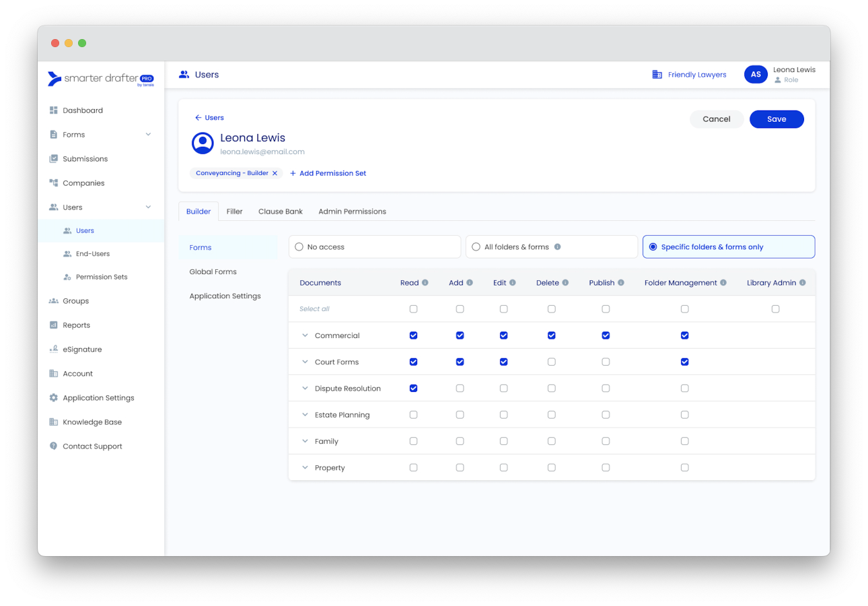Save changes for Leona Lewis

click(x=776, y=119)
